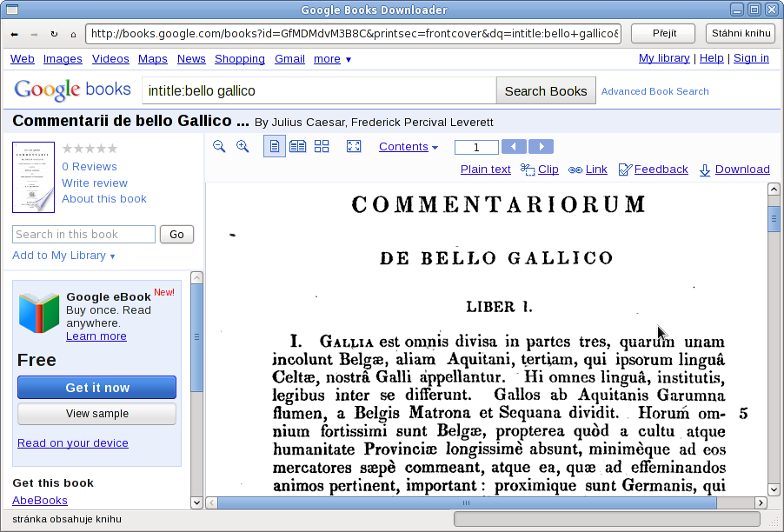Open Gmail in top navigation

[x=289, y=59]
